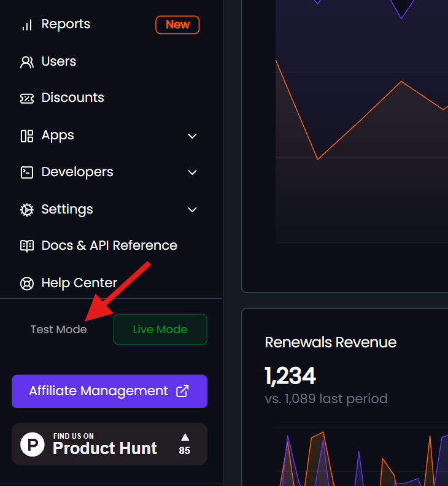448x486 pixels.
Task: Open the Users page
Action: 58,61
